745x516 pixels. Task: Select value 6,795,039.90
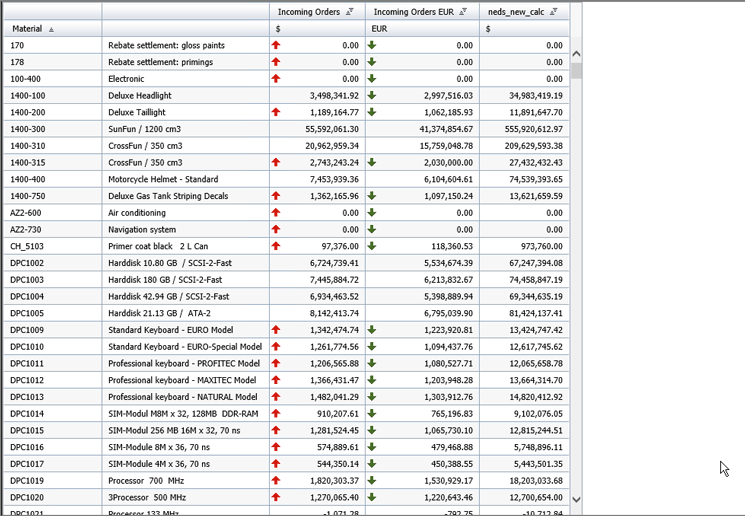tap(449, 313)
